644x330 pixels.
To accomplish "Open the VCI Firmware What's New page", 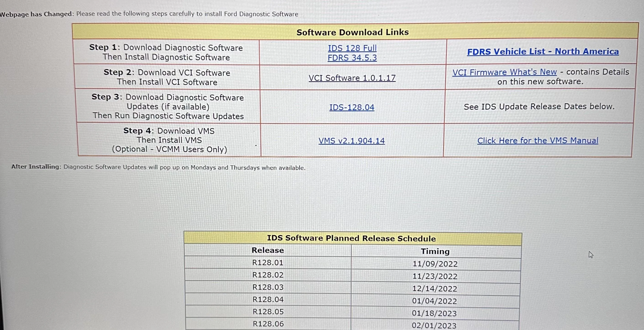I will pos(505,72).
